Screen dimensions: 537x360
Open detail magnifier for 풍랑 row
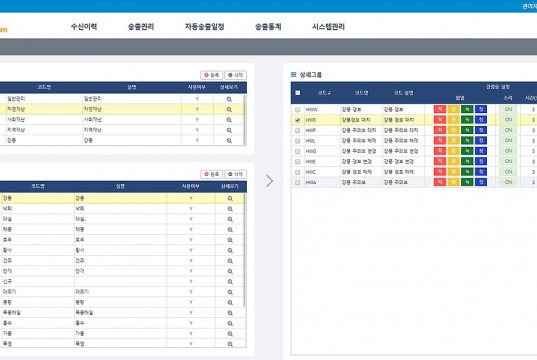click(x=230, y=302)
